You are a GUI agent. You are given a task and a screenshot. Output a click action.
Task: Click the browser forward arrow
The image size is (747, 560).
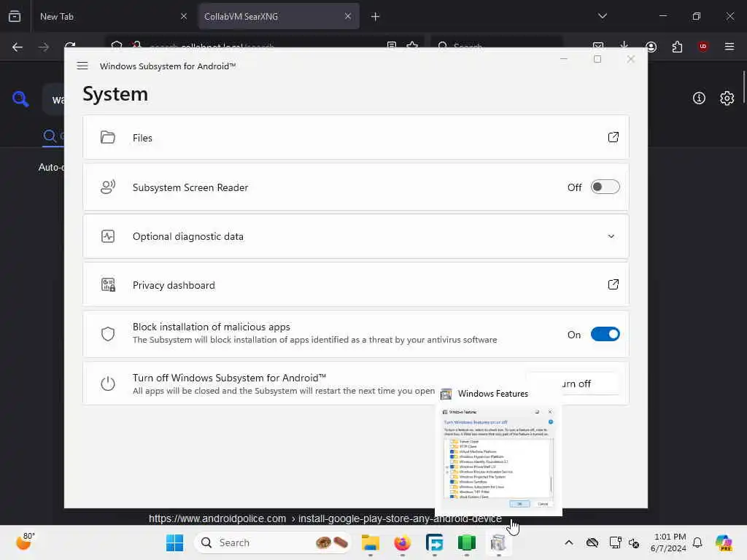pos(44,47)
